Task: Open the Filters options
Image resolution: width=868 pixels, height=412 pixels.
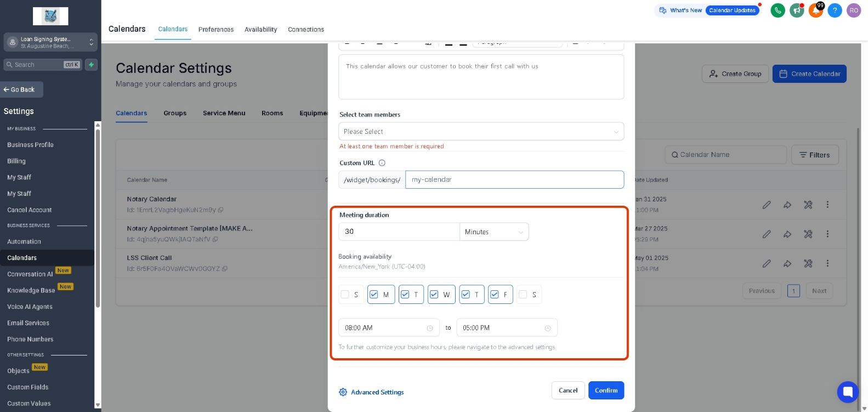Action: click(815, 155)
